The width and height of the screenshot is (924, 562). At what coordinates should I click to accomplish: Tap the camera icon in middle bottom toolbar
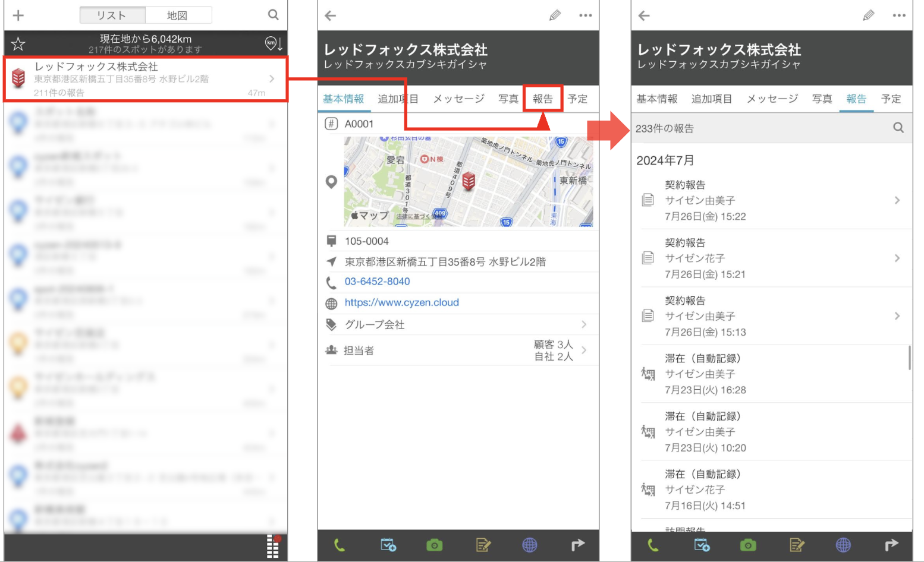click(435, 545)
